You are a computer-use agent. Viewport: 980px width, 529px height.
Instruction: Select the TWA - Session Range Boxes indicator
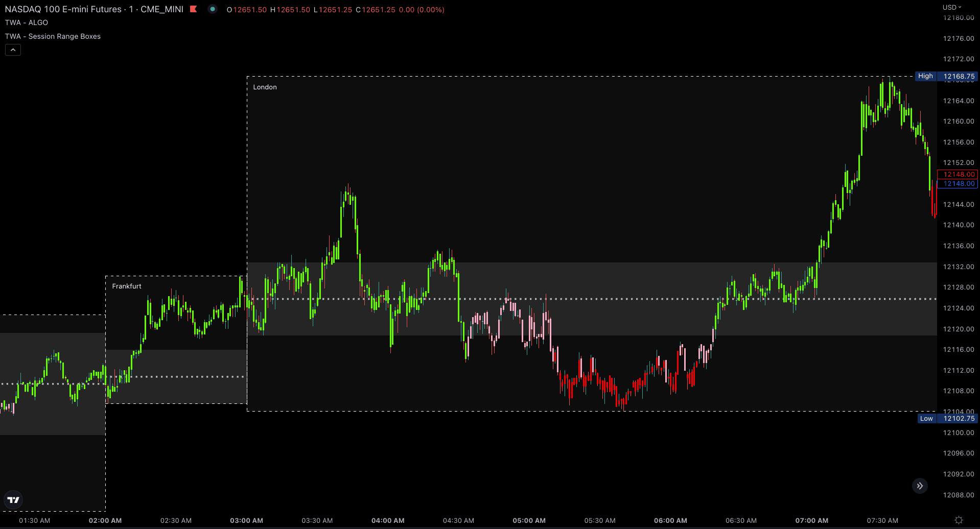tap(53, 36)
